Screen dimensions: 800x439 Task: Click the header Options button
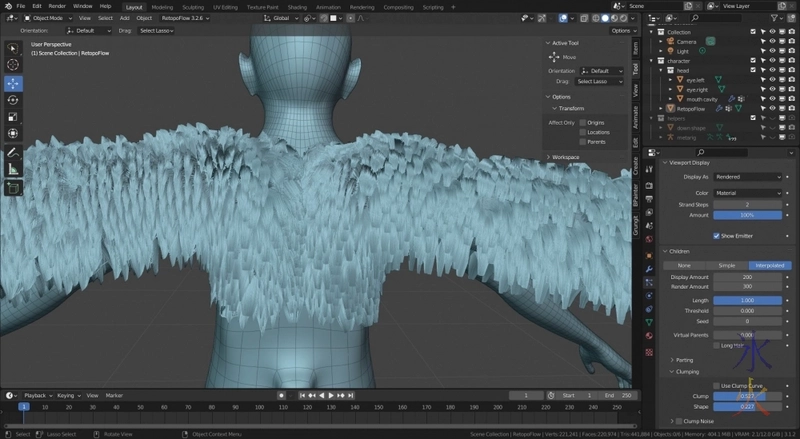click(x=623, y=31)
